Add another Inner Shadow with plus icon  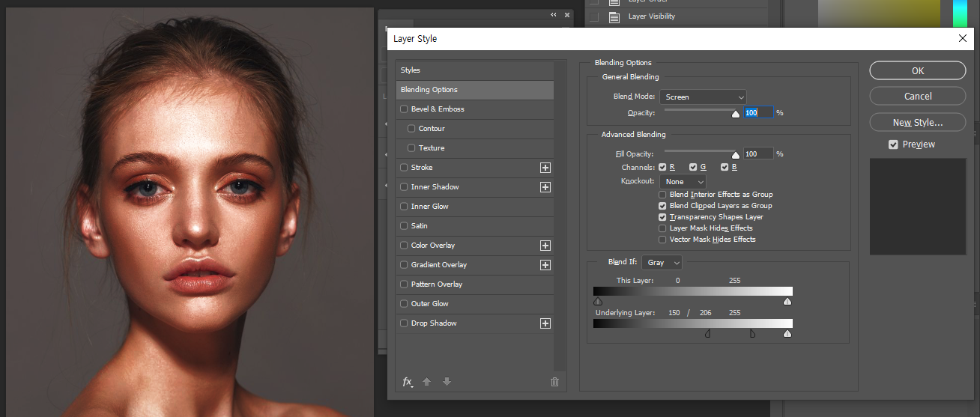tap(545, 187)
